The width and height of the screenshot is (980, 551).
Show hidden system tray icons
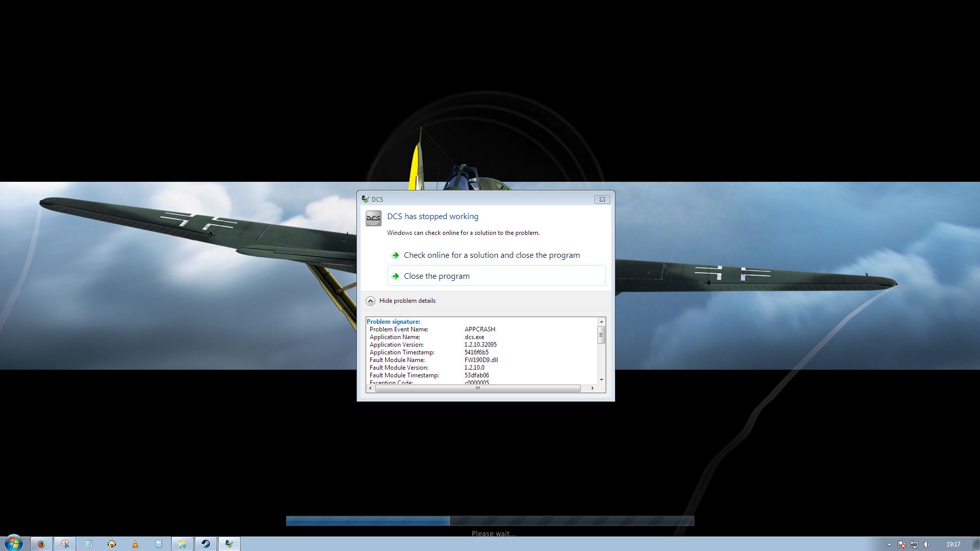click(x=889, y=544)
